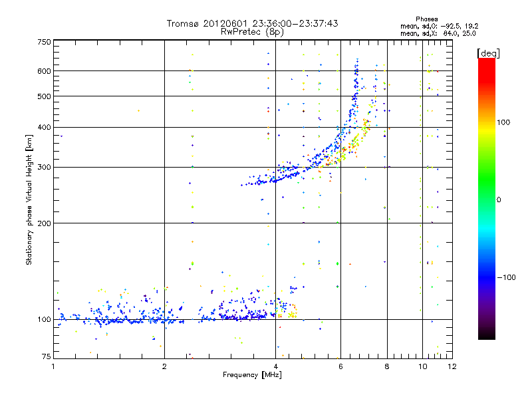Click the colorbar tick label "100"

pyautogui.click(x=503, y=122)
